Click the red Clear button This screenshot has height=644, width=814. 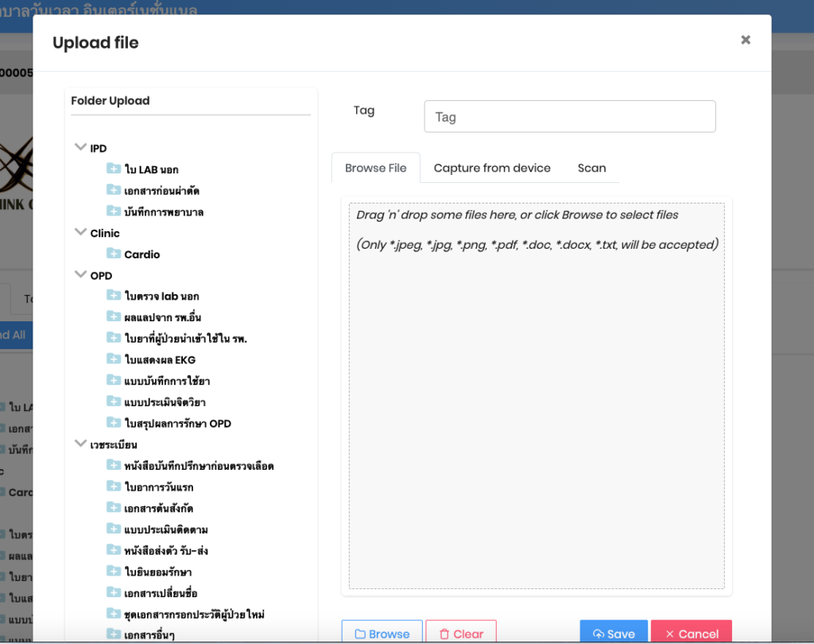461,633
